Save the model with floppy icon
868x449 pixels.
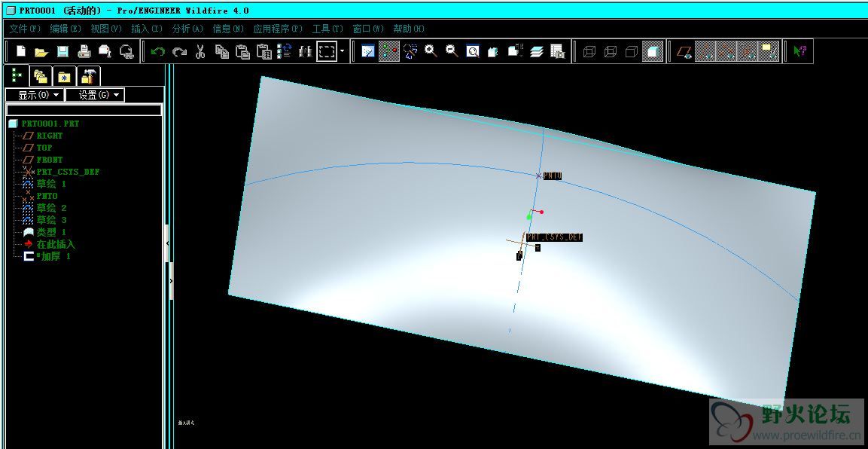pyautogui.click(x=62, y=51)
